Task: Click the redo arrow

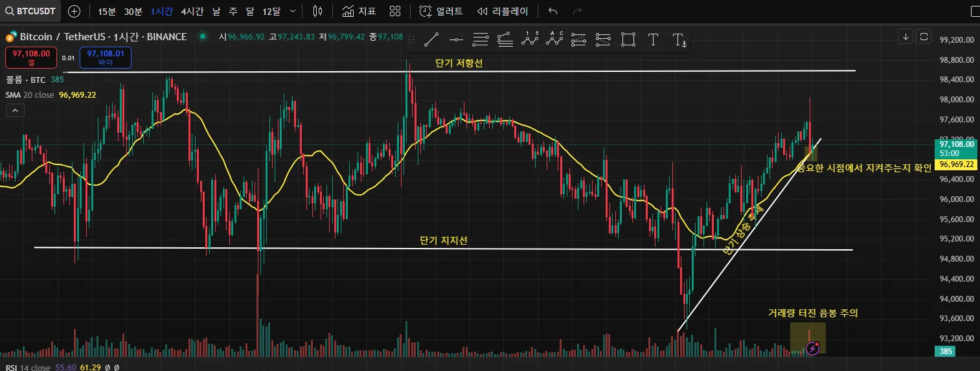Action: pos(578,11)
